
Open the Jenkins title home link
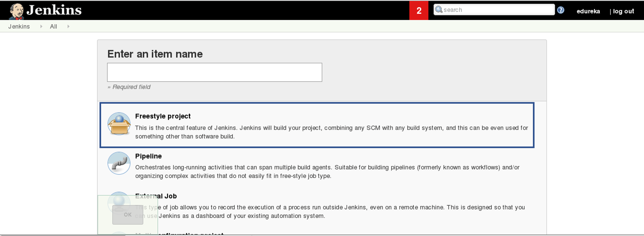tap(54, 10)
